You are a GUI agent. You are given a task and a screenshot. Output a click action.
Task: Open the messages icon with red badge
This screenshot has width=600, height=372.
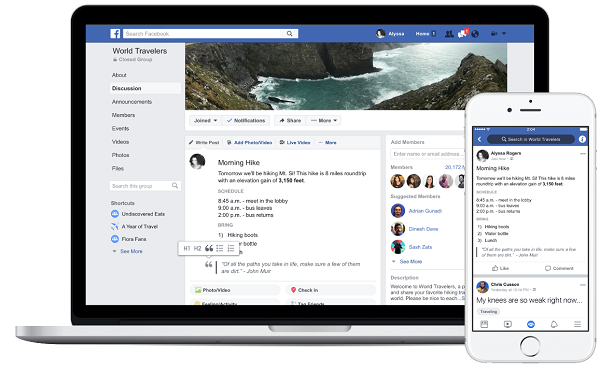[462, 34]
